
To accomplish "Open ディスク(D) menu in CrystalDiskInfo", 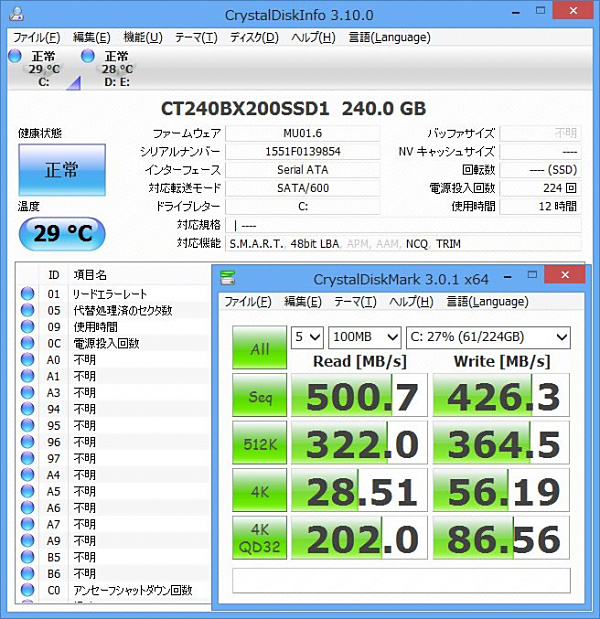I will coord(255,38).
